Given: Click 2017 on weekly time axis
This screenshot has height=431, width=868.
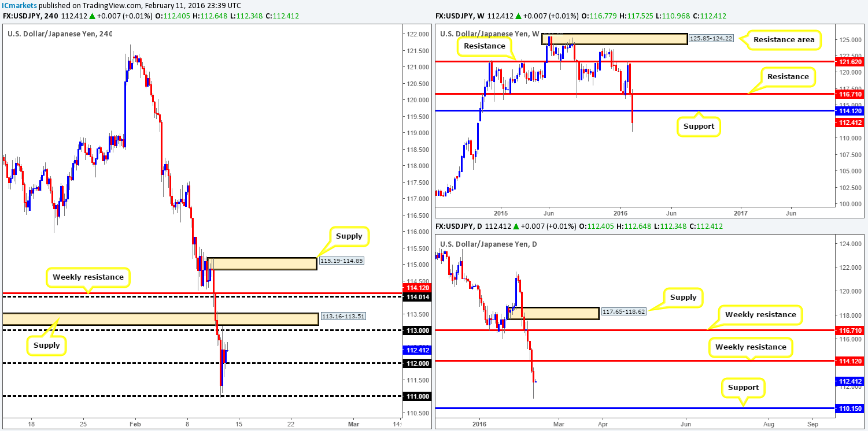Looking at the screenshot, I should [741, 213].
